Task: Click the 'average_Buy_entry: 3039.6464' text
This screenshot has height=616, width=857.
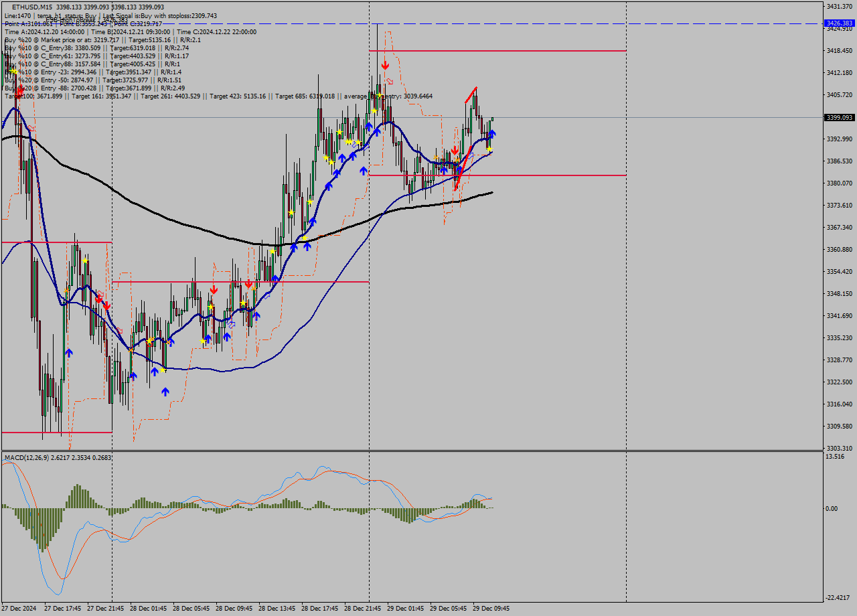Action: point(388,96)
